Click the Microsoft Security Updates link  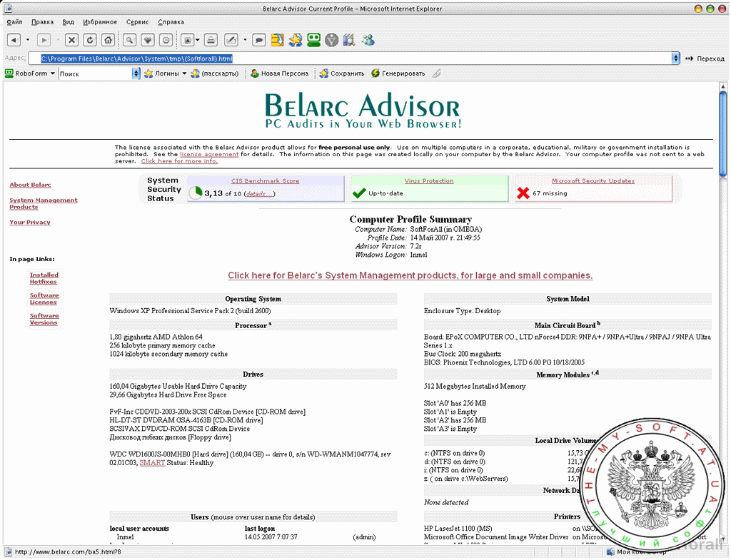(593, 181)
